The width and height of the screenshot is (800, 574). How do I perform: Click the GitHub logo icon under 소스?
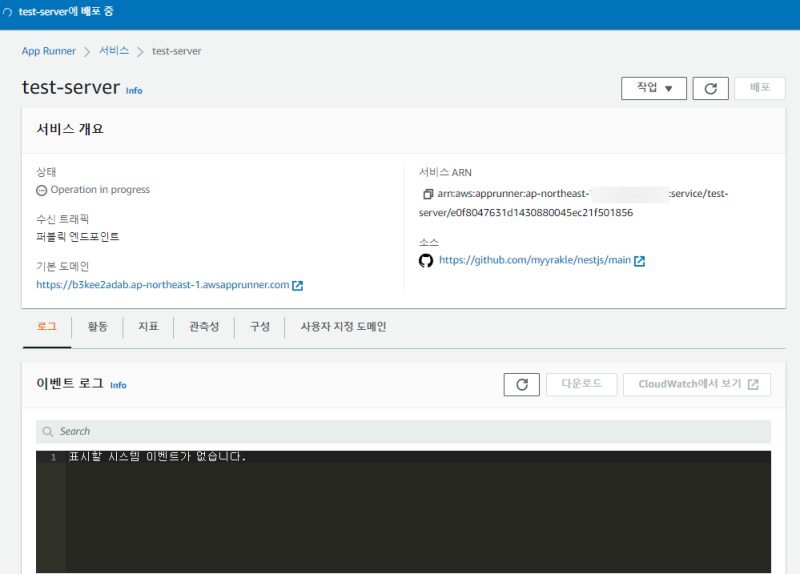(426, 260)
